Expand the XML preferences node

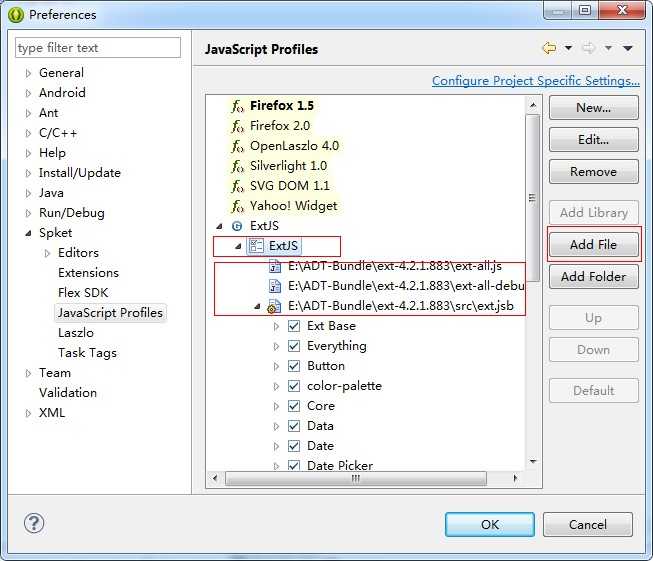(x=28, y=414)
